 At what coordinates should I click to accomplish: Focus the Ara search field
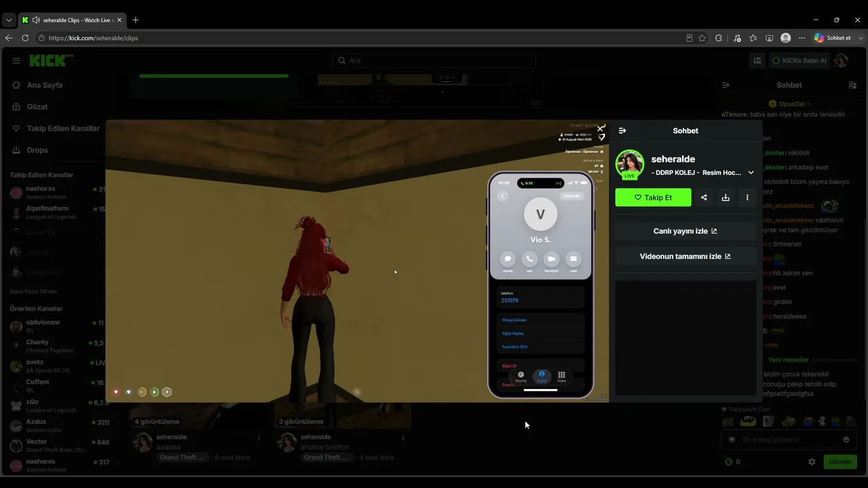[434, 61]
